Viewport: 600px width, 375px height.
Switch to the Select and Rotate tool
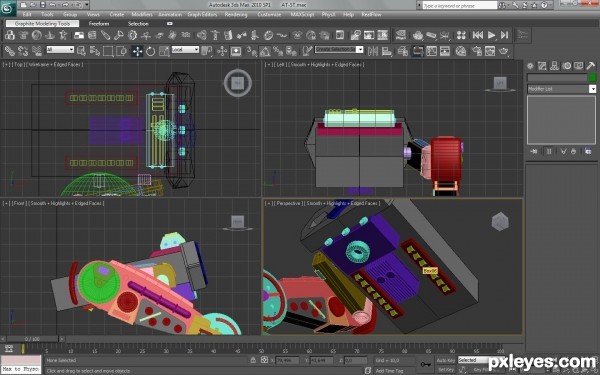tap(150, 51)
